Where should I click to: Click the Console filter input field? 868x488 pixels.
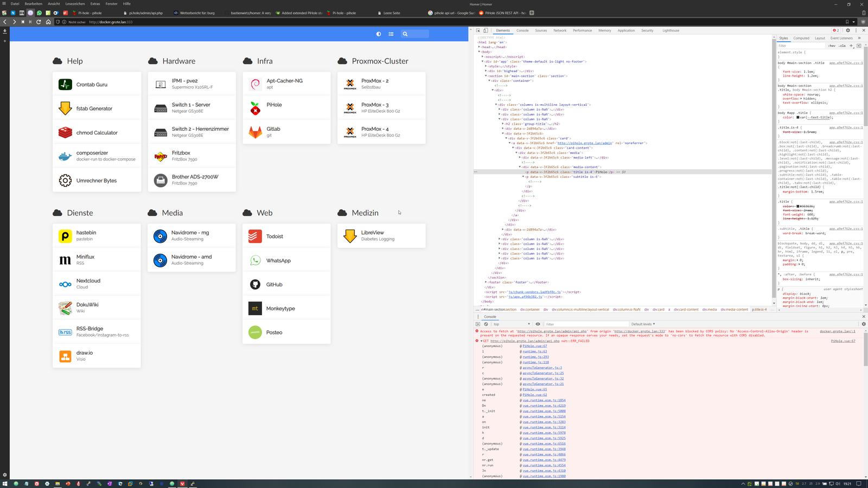coord(570,324)
